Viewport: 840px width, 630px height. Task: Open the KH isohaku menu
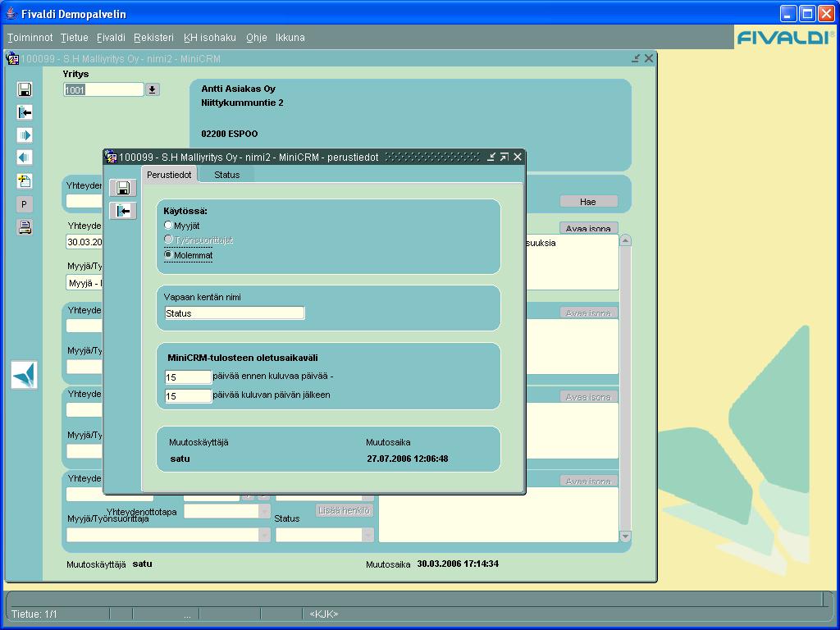pyautogui.click(x=210, y=38)
